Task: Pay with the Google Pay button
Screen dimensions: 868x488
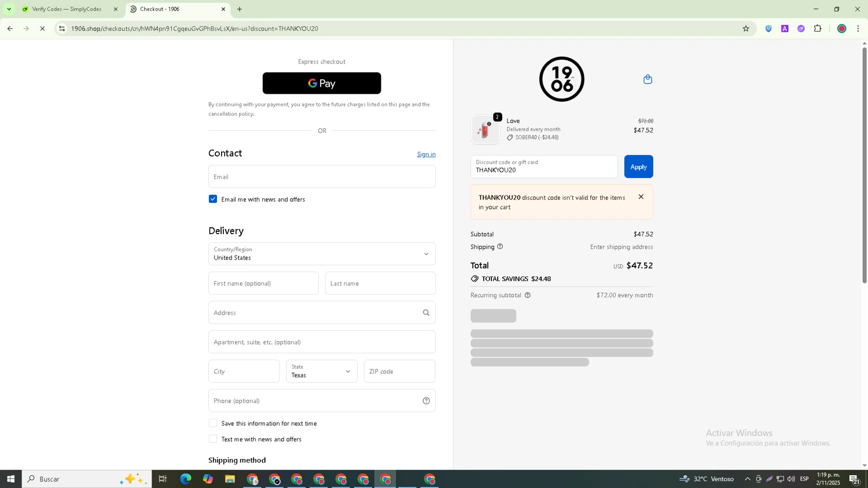Action: pyautogui.click(x=322, y=83)
